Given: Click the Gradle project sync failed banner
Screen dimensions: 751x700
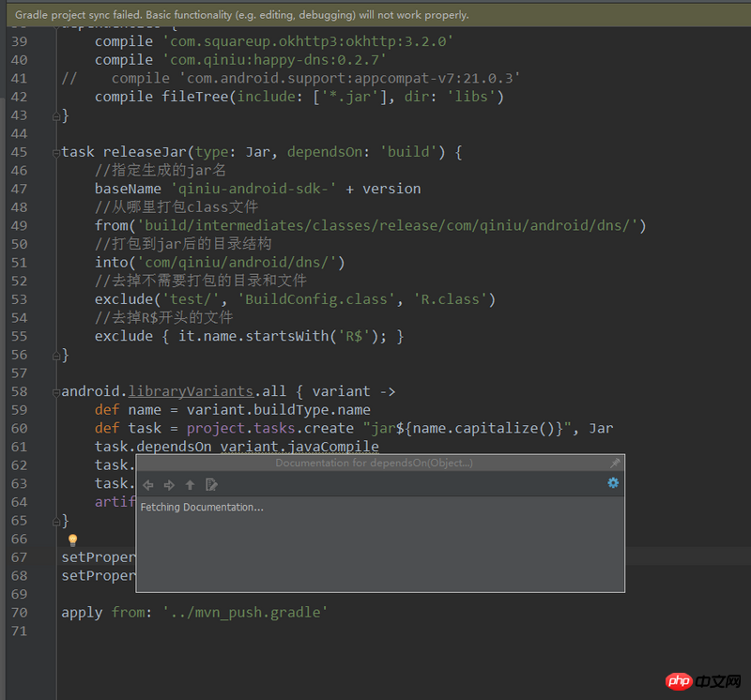Looking at the screenshot, I should (x=242, y=15).
